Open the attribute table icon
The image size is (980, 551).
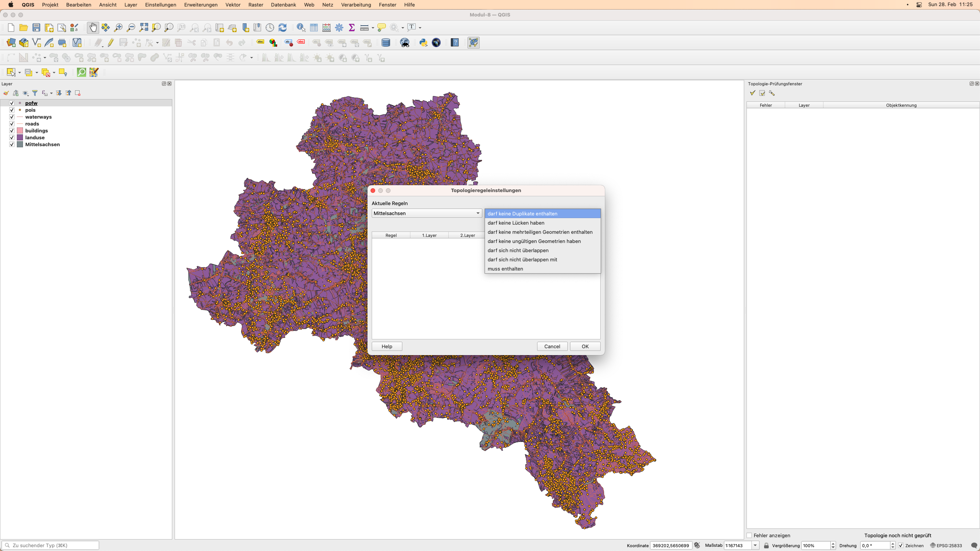314,28
